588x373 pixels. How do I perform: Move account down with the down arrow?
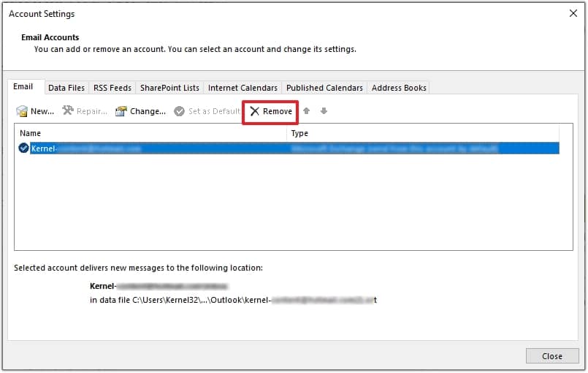[324, 111]
